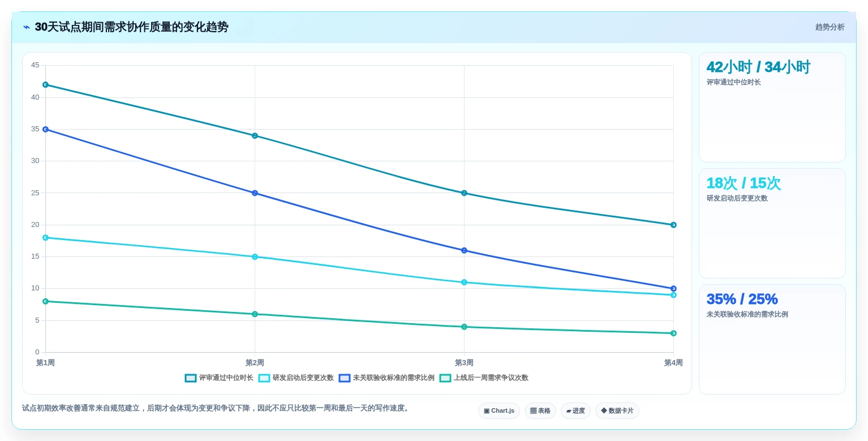Click the 42小时 / 34小时 stat card value
868x441 pixels.
click(x=758, y=67)
